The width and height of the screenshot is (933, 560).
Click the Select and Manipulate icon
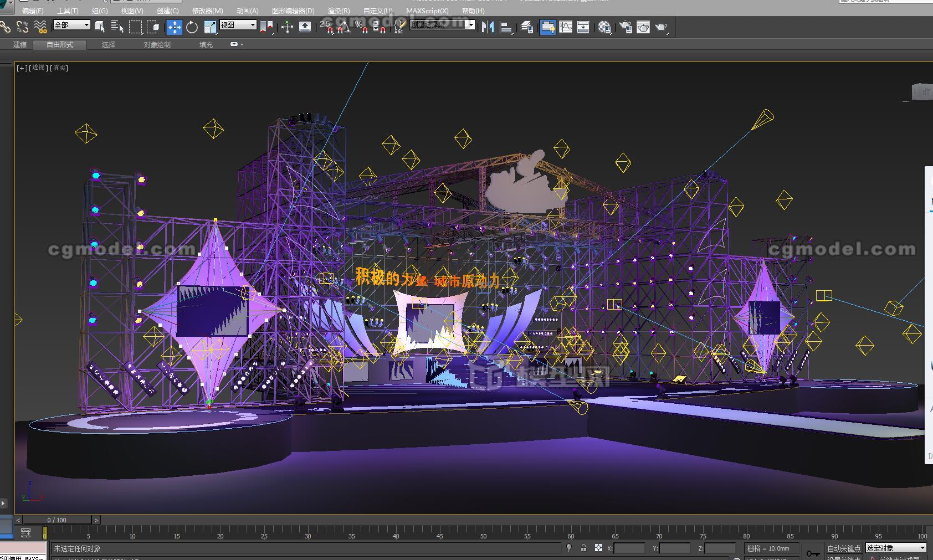[x=287, y=27]
